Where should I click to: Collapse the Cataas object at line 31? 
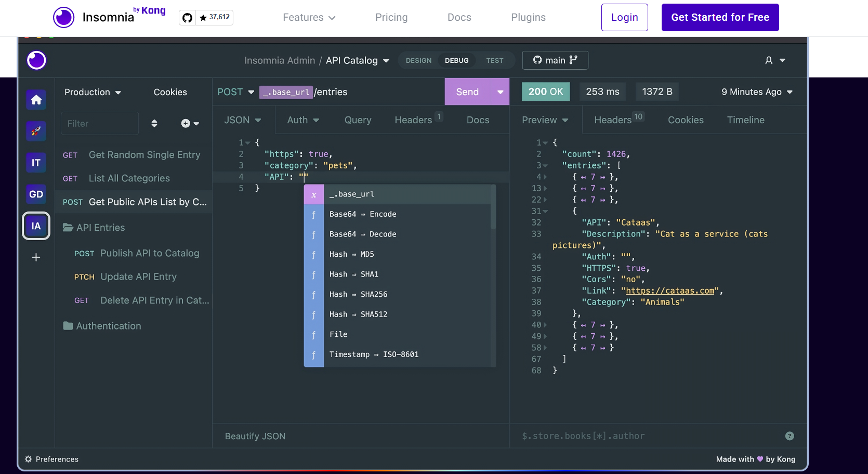coord(545,212)
